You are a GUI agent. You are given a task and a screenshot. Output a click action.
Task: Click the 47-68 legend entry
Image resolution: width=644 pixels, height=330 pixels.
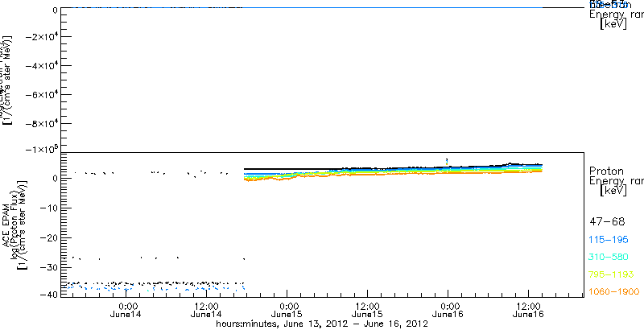click(x=607, y=222)
